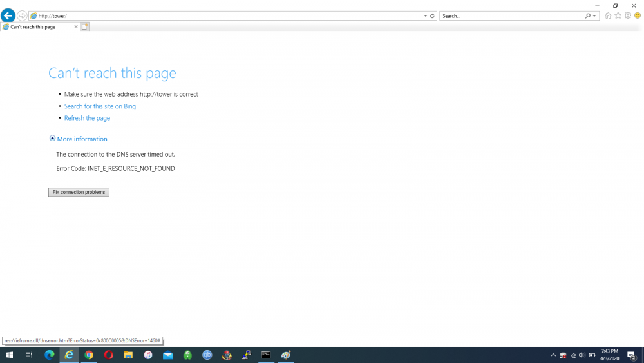Click the "Can't reach this page" heading
This screenshot has height=363, width=644.
coord(112,73)
